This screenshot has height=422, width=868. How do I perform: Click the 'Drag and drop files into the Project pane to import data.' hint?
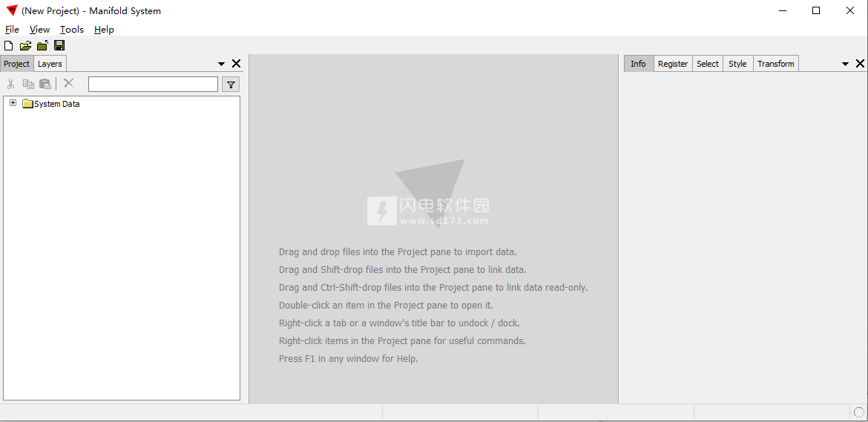click(x=398, y=252)
